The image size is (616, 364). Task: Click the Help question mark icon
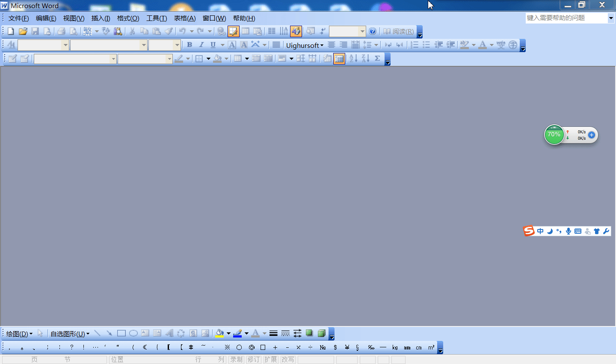point(373,31)
